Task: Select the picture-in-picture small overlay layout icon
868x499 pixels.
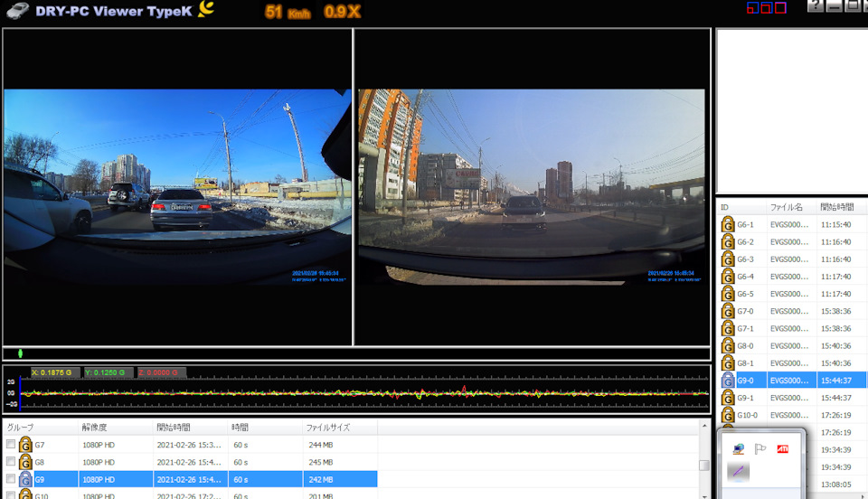Action: click(752, 8)
